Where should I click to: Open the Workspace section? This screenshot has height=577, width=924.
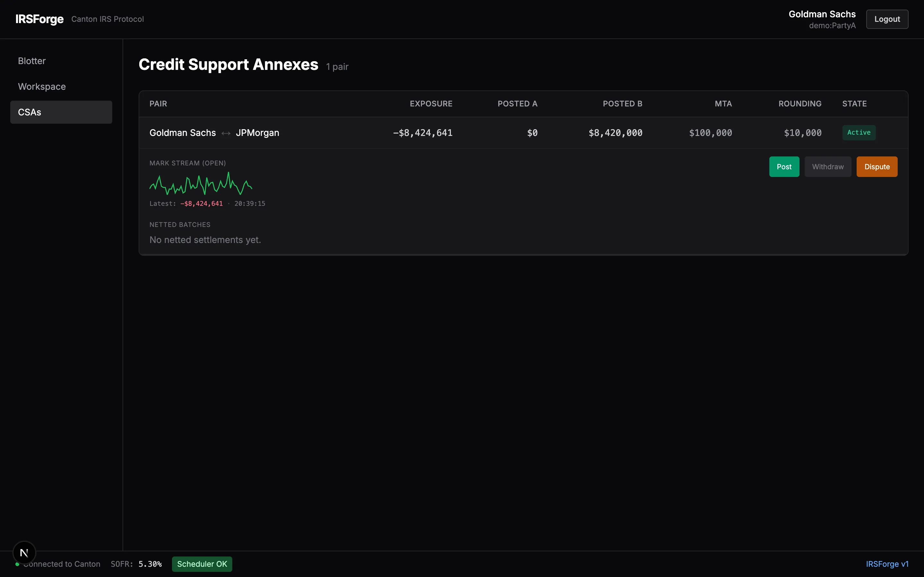tap(42, 86)
